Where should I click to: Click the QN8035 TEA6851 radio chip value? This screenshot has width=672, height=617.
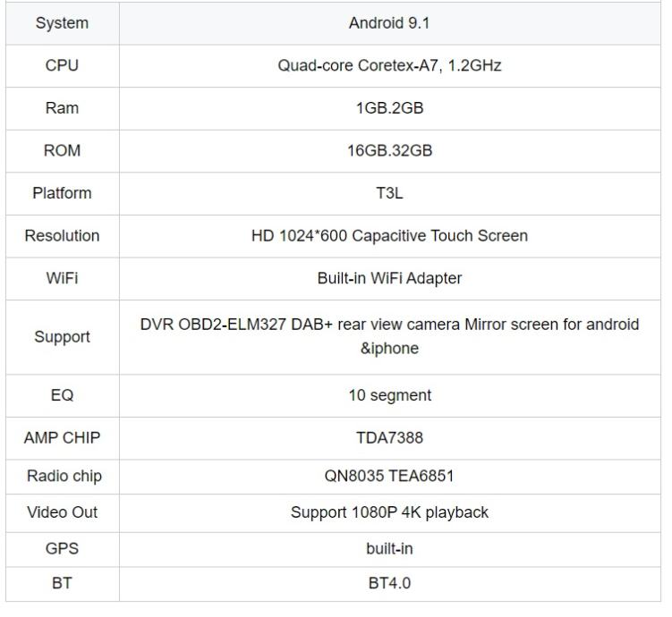tap(389, 477)
